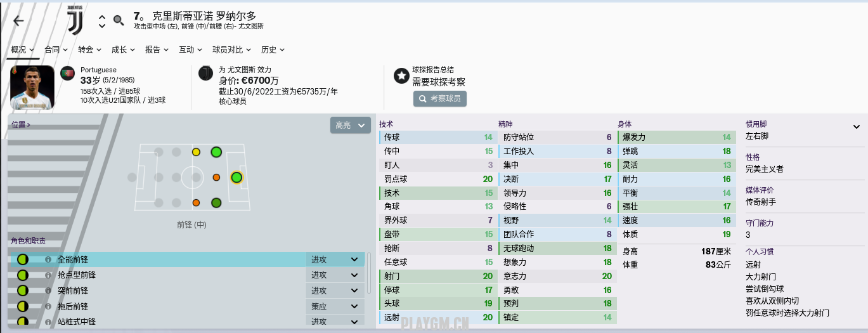
Task: Open the 历史 history menu
Action: [273, 49]
